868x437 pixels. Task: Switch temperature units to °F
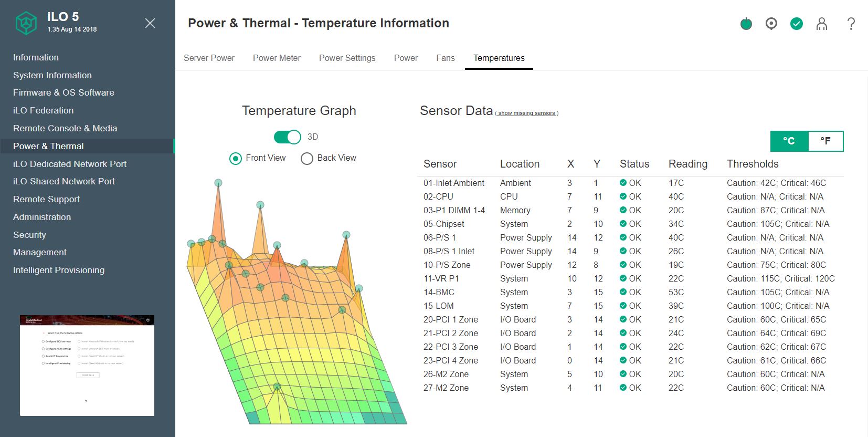(x=825, y=141)
